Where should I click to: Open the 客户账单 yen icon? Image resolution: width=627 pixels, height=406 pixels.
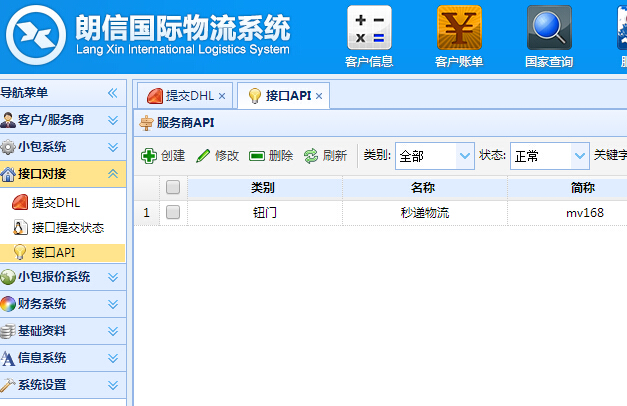coord(459,27)
